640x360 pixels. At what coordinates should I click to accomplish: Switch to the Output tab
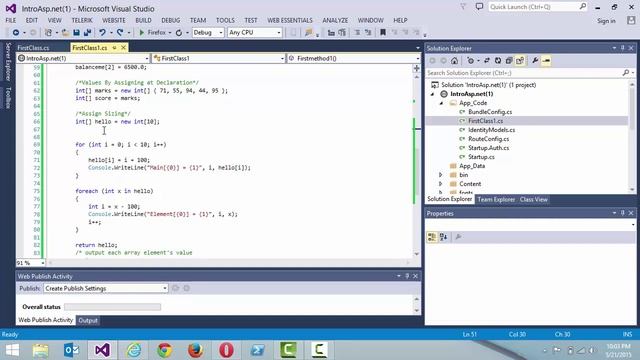88,320
